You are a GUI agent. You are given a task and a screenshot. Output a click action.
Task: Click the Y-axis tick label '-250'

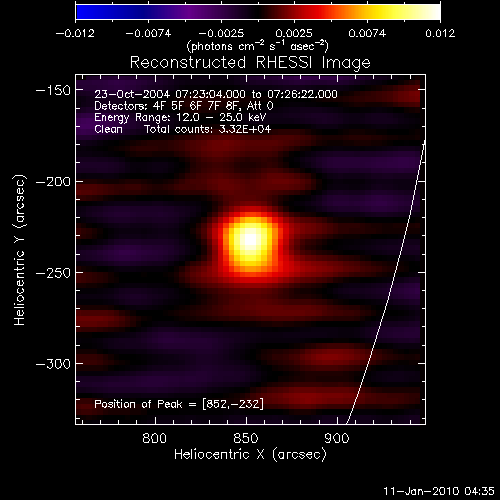click(53, 273)
